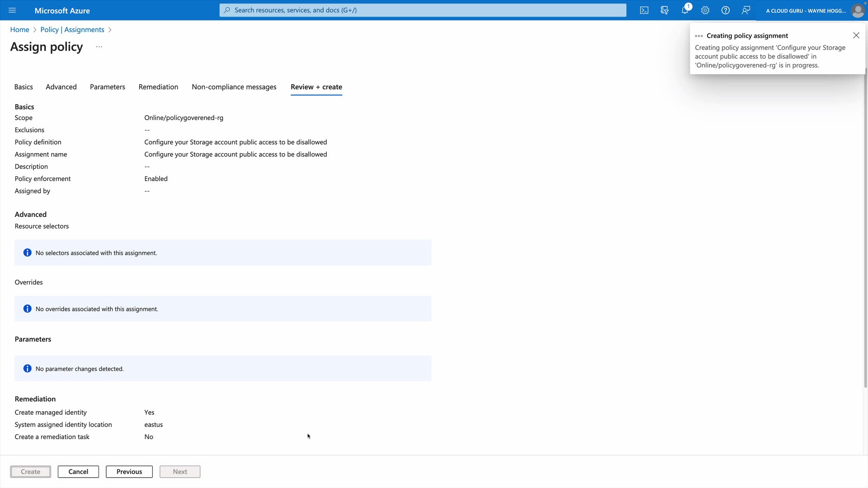Open the notifications bell

click(x=685, y=10)
